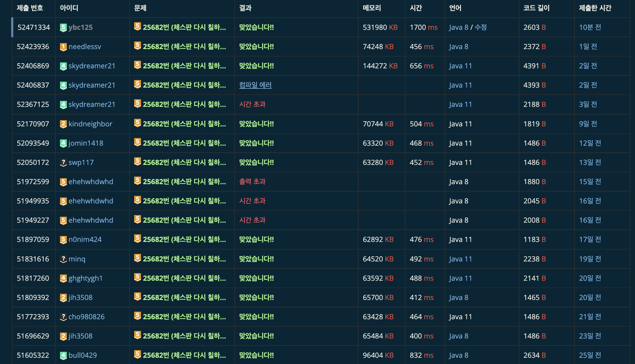Click the tier badge icon beside kindneighbor

coord(63,124)
